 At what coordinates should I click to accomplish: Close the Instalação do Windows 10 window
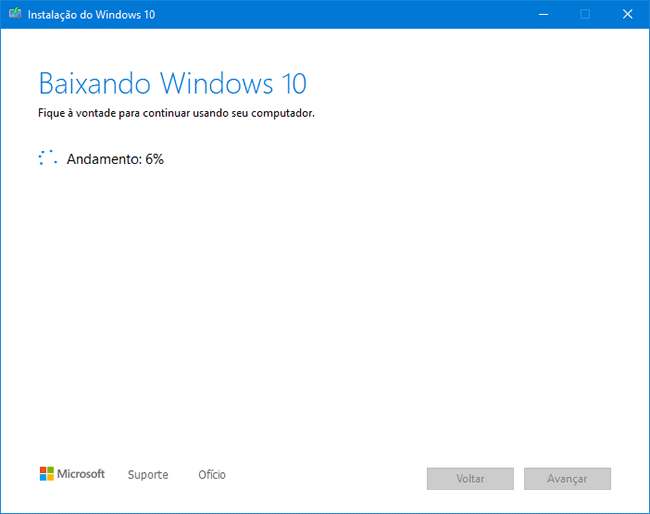pyautogui.click(x=628, y=14)
